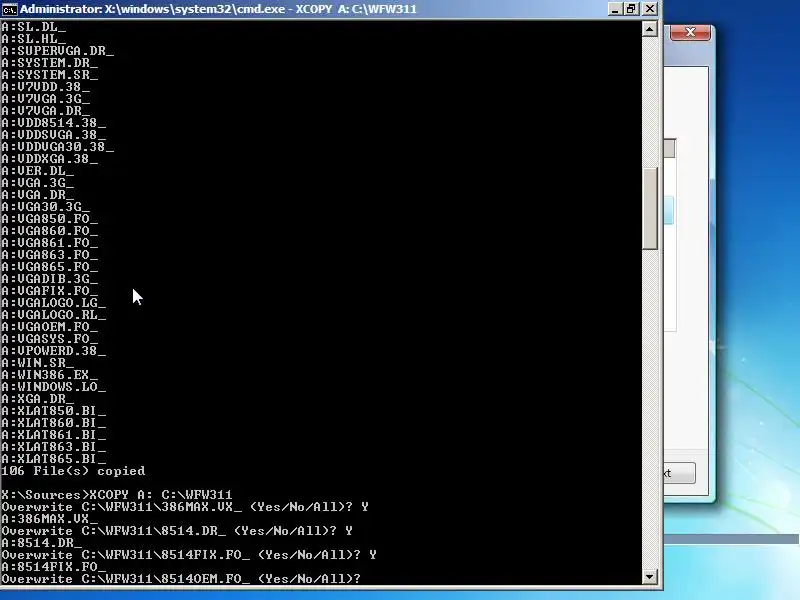Click the line A:VGASYS.FO_

(49, 338)
